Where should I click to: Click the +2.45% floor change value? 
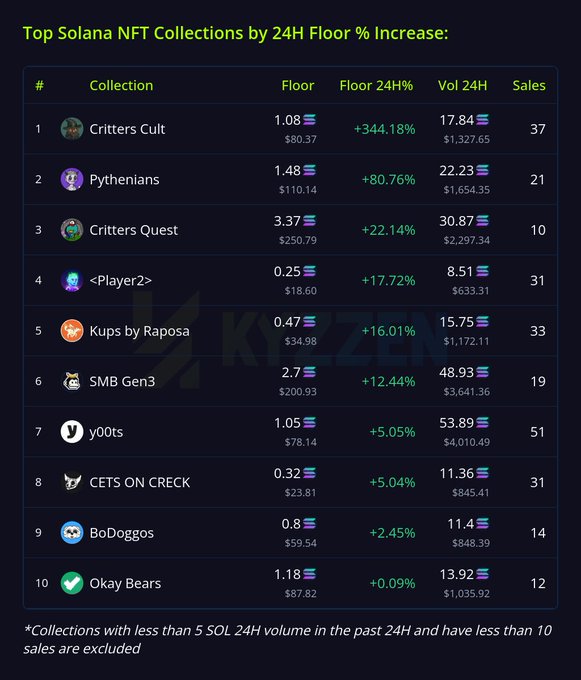click(x=392, y=533)
